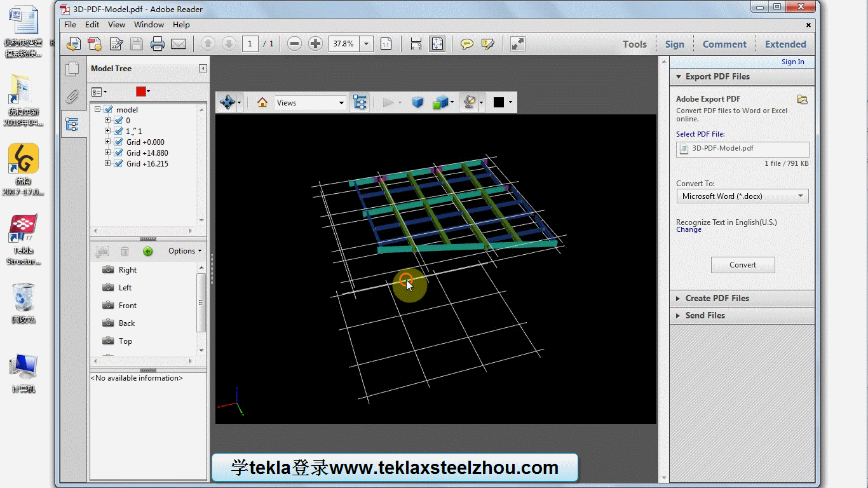Click the Print icon in toolbar
Screen dimensions: 868x488
[x=158, y=44]
